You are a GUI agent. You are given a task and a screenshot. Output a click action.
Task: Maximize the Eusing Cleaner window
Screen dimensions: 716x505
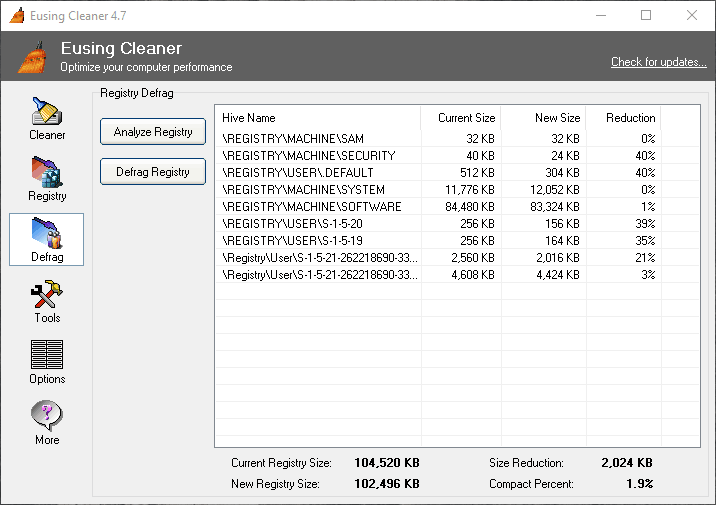tap(646, 16)
